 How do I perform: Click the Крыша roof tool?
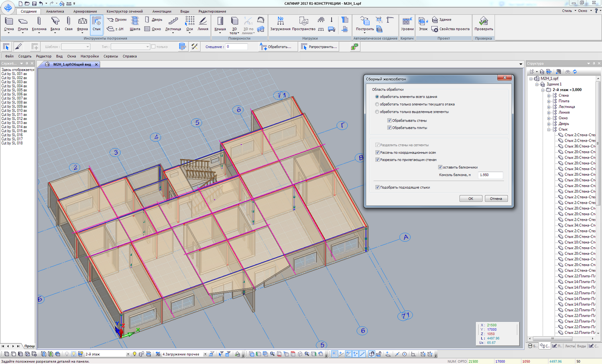(x=220, y=24)
